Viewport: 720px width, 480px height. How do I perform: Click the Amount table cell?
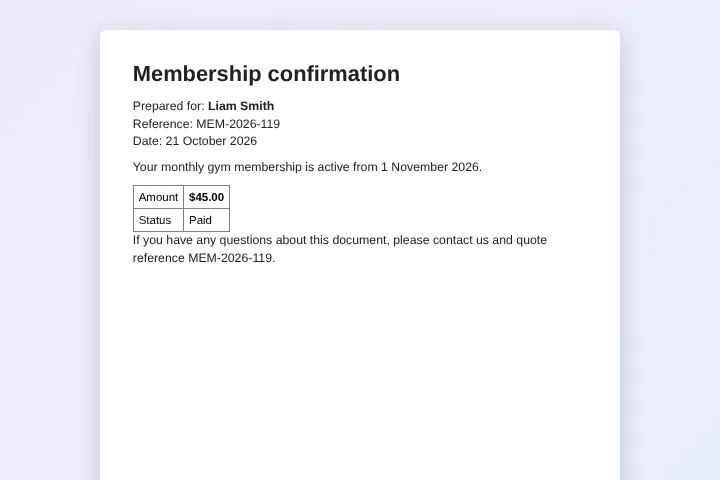158,197
